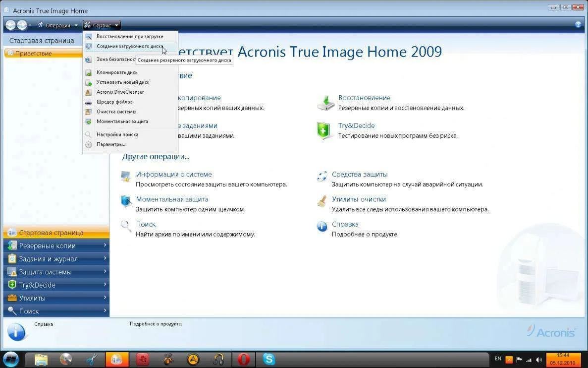
Task: Click the forward navigation arrow icon
Action: [x=22, y=25]
